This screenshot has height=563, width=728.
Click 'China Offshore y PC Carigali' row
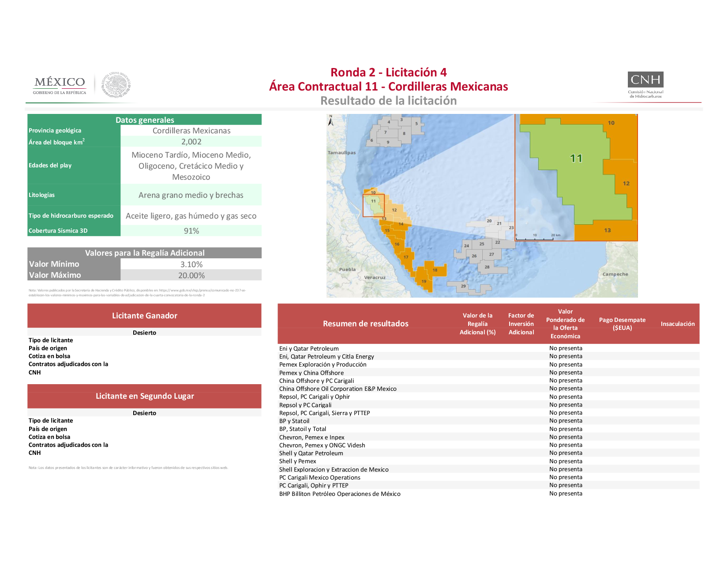pyautogui.click(x=488, y=381)
